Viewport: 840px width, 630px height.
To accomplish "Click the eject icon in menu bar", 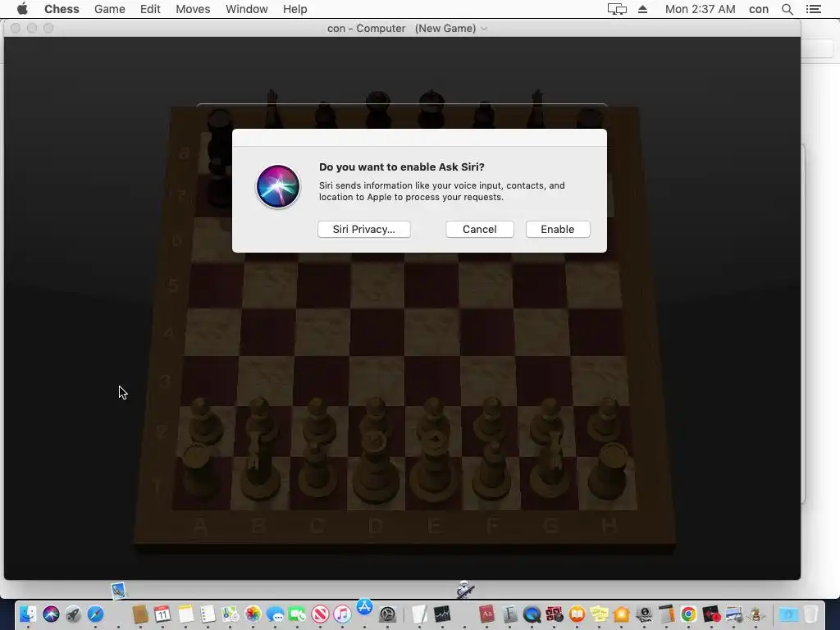I will 643,9.
